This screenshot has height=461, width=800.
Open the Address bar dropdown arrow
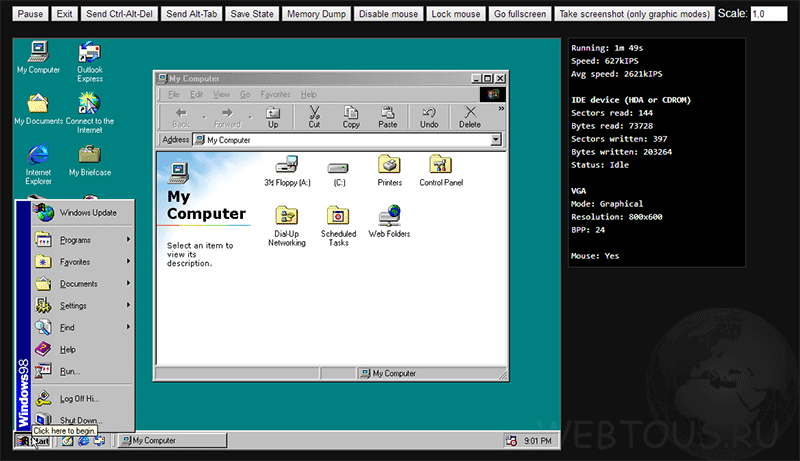click(495, 140)
